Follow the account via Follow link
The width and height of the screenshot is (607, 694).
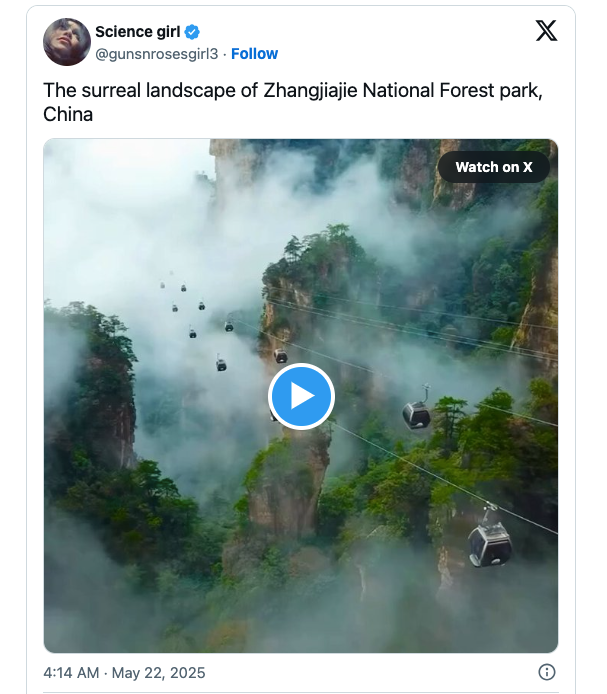tap(254, 54)
